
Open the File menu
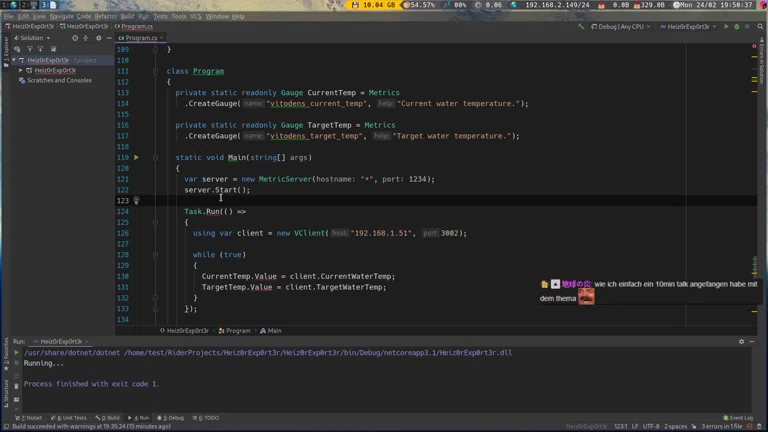9,16
